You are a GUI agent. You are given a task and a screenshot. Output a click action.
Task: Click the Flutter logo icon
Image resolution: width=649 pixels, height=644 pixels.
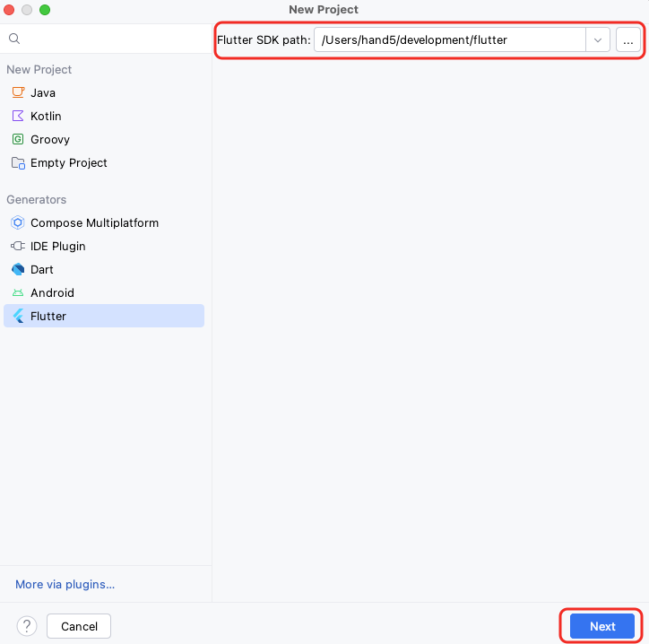[18, 316]
